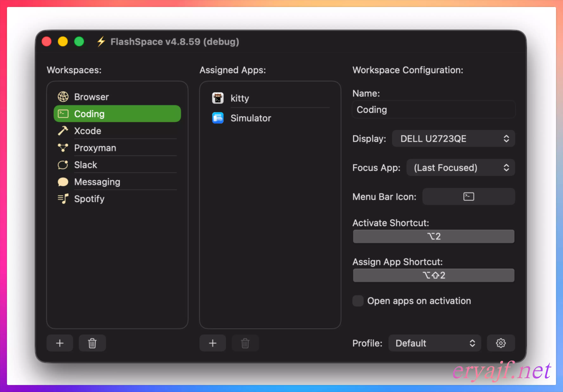
Task: Open settings with the gear icon
Action: [501, 343]
